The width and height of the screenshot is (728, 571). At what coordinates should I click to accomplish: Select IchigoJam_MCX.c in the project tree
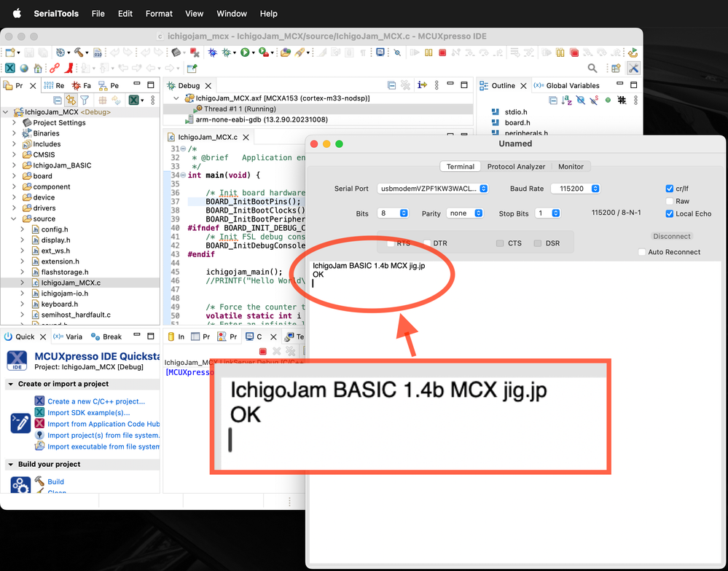pos(71,283)
